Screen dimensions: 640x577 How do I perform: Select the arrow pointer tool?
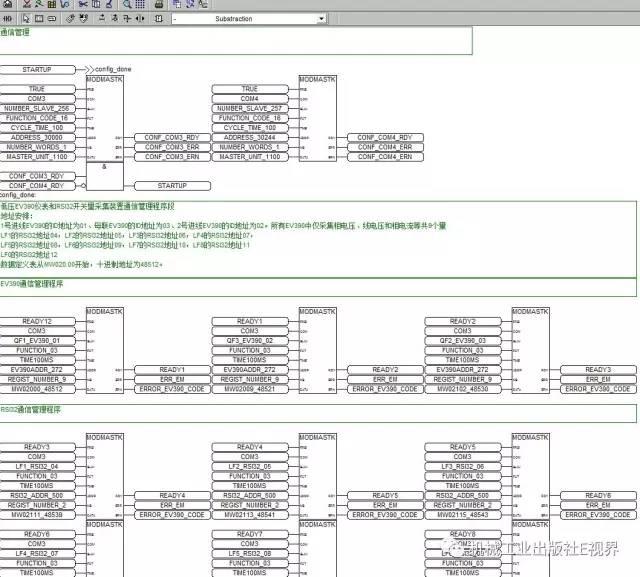click(x=26, y=19)
